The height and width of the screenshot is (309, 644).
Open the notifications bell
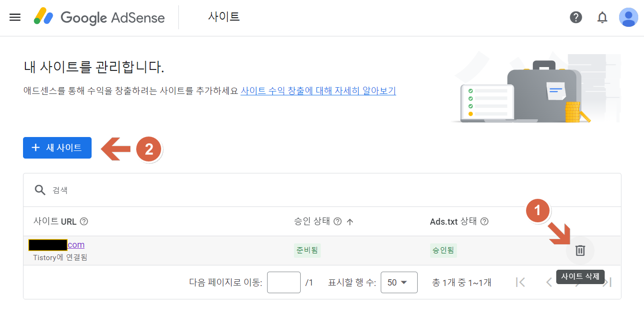click(x=602, y=17)
